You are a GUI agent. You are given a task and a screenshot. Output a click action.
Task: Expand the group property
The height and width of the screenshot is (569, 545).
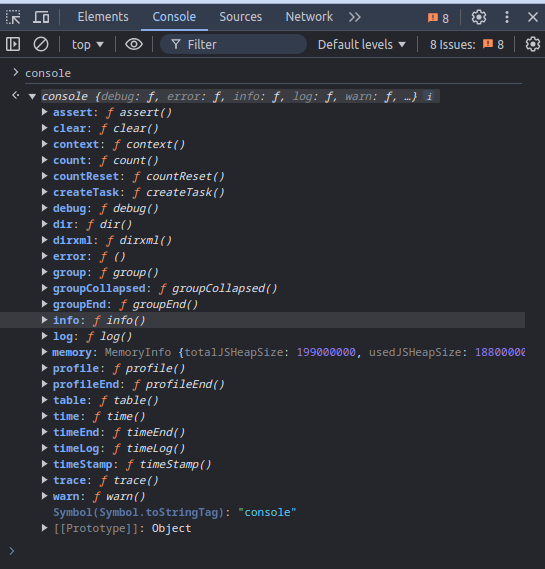[45, 272]
